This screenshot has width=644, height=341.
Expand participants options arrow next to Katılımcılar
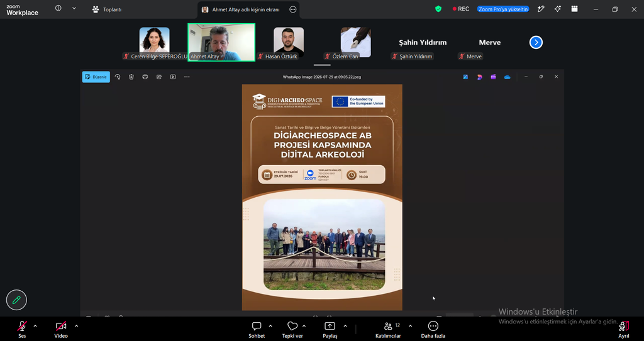(x=410, y=326)
